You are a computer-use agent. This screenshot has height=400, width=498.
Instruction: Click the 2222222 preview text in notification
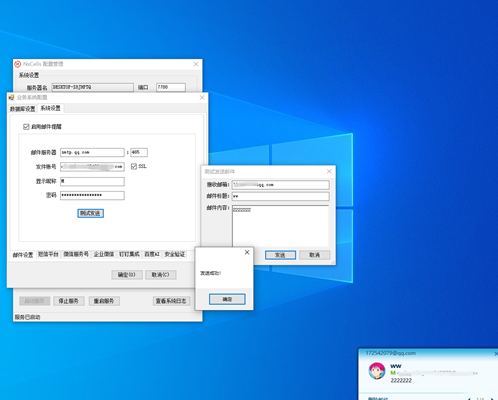pos(401,380)
